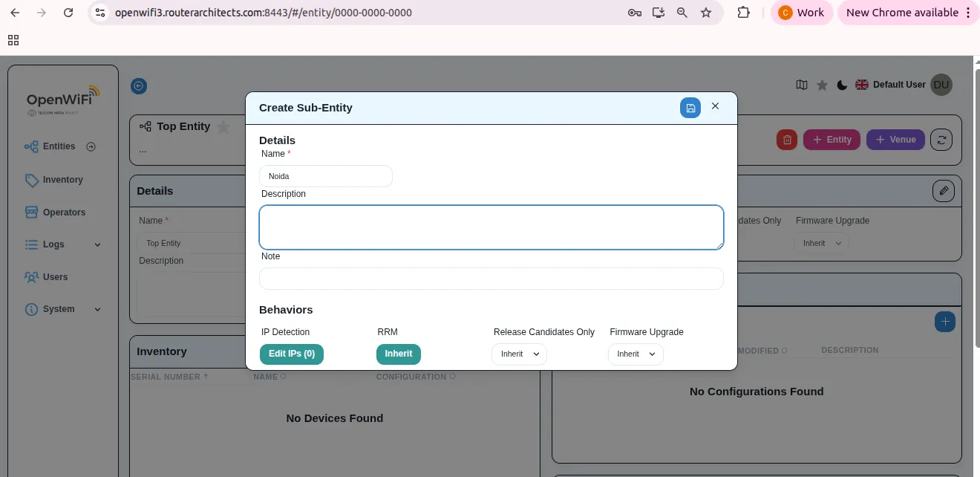Click the save icon in Create Sub-Entity dialog
Screen dimensions: 980x477
(x=690, y=108)
